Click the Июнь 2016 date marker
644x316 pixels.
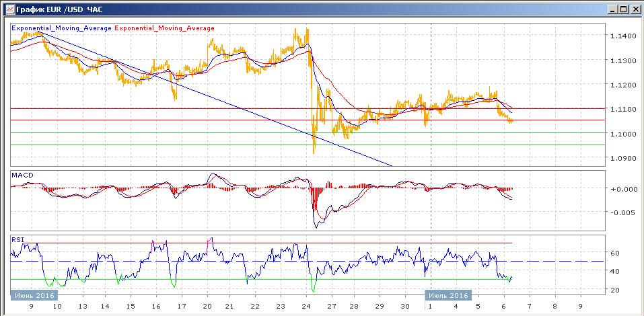pyautogui.click(x=34, y=295)
